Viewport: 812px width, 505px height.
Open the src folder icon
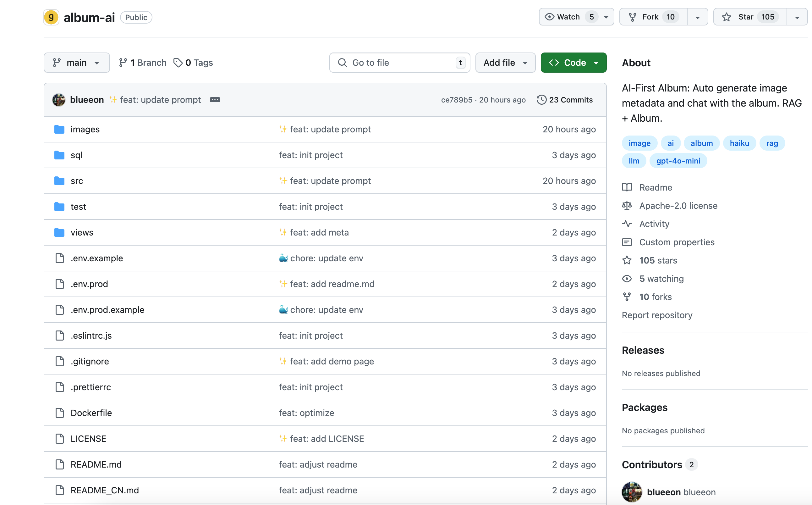tap(59, 181)
